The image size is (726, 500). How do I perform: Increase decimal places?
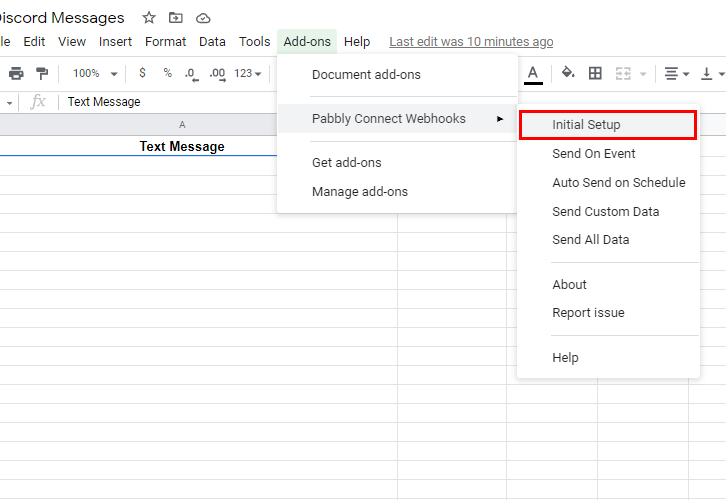pyautogui.click(x=217, y=74)
